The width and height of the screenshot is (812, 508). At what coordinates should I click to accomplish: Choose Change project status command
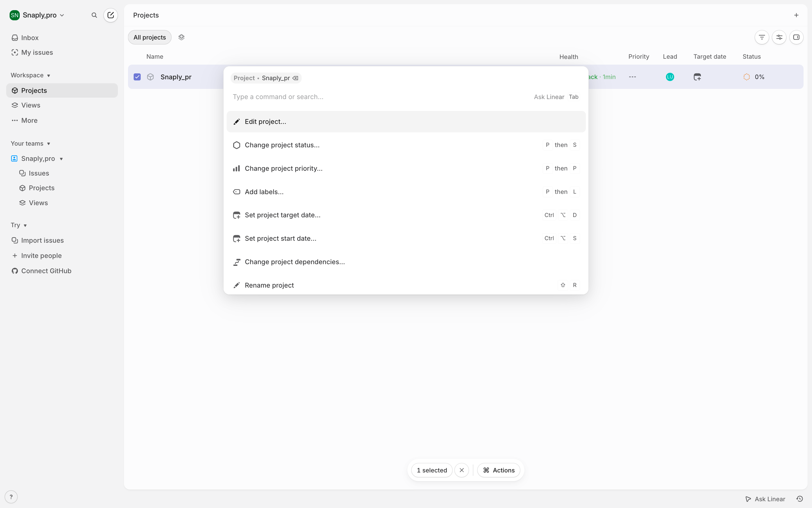406,145
